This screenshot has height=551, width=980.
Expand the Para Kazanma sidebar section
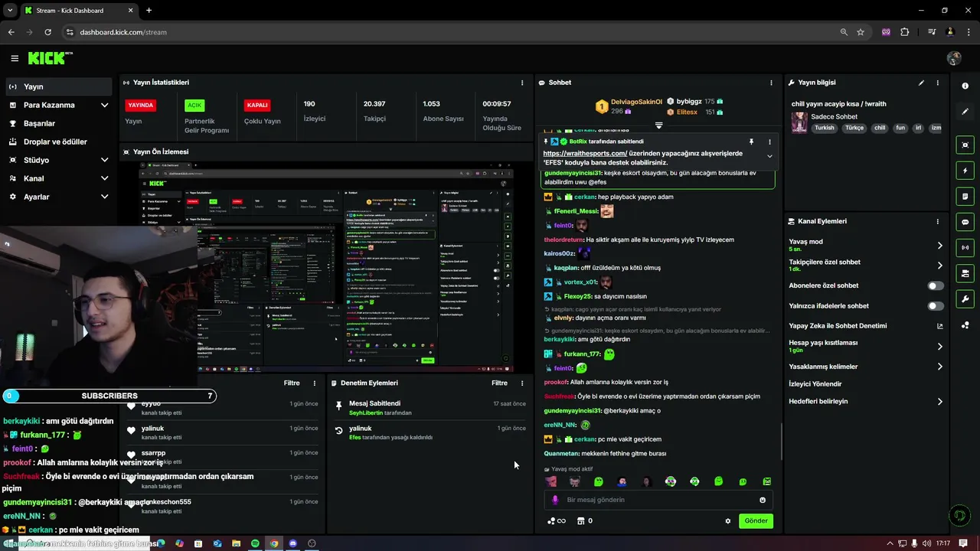point(104,105)
